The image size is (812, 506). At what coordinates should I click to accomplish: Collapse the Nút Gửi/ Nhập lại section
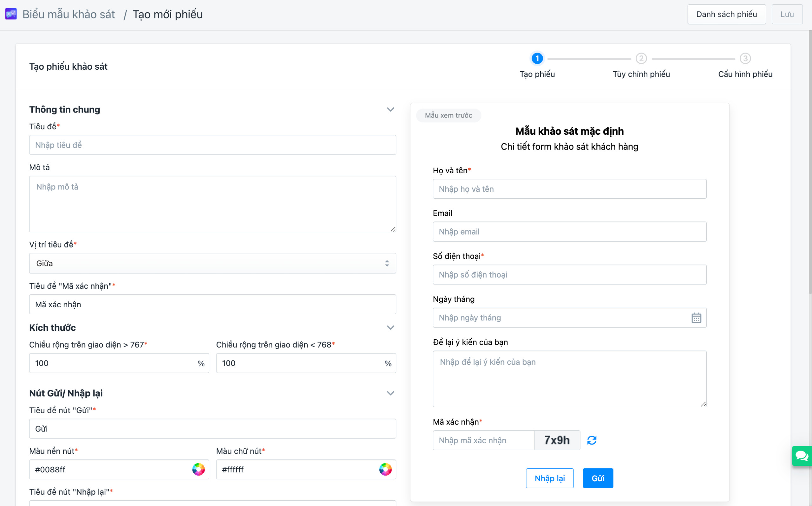point(390,393)
